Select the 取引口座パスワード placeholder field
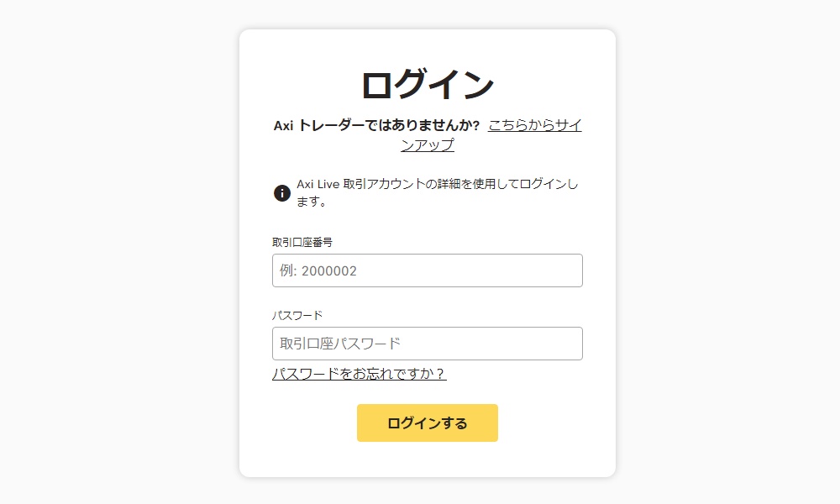 click(x=428, y=343)
